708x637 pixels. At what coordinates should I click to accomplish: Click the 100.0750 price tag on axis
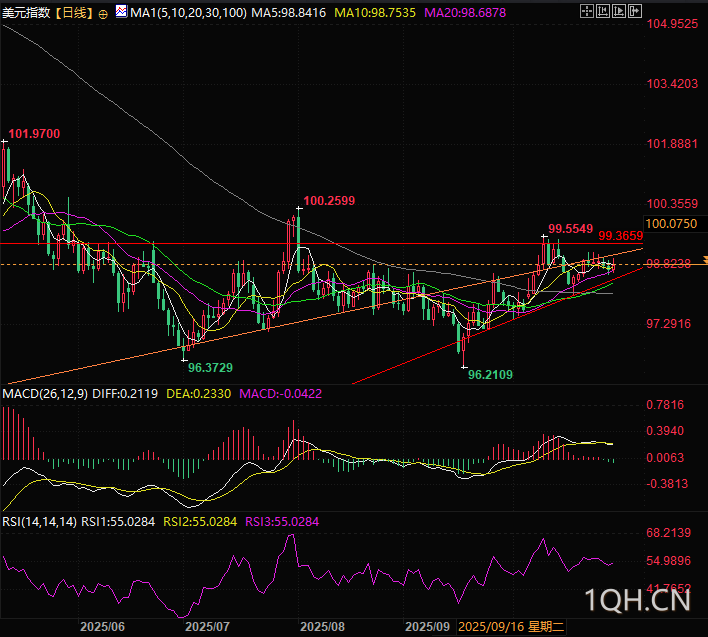671,224
